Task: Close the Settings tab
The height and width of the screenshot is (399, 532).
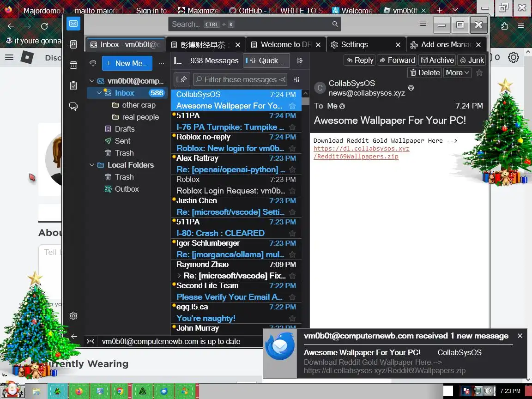Action: point(398,45)
